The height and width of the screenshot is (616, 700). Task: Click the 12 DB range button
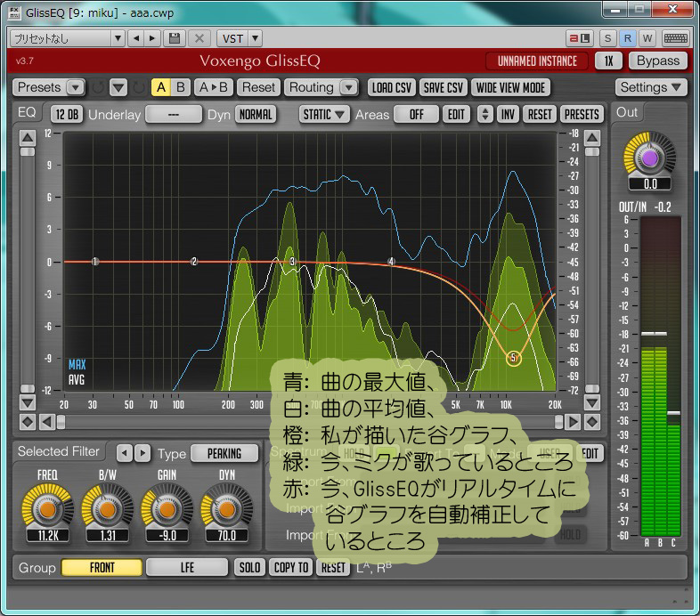point(67,114)
